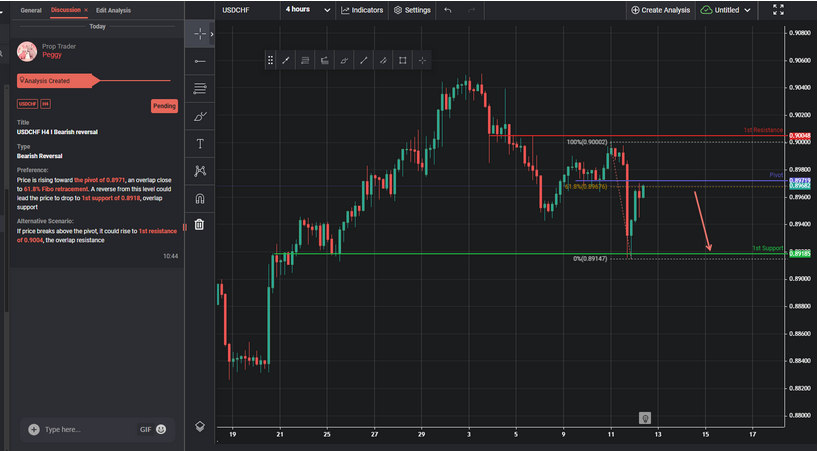The image size is (818, 451).
Task: Click Create Analysis button
Action: (660, 10)
